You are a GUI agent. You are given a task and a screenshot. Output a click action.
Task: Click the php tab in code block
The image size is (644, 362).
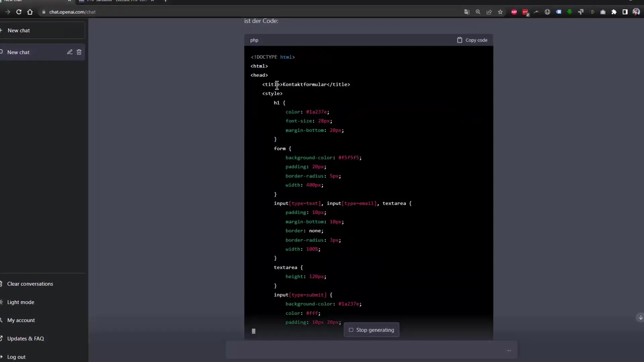coord(254,40)
